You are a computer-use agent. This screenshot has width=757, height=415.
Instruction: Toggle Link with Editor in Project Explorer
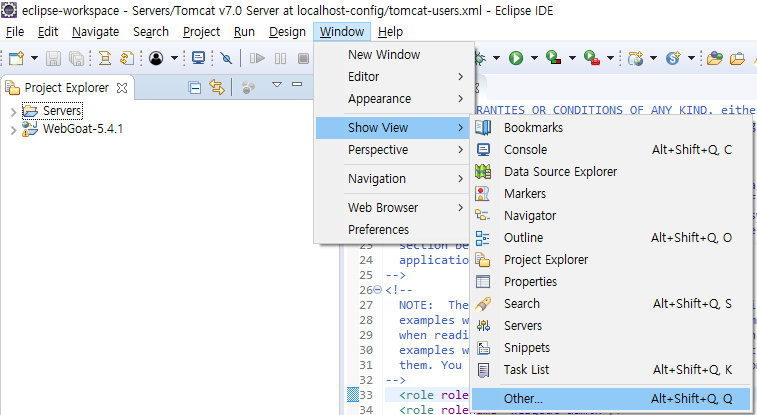coord(217,87)
